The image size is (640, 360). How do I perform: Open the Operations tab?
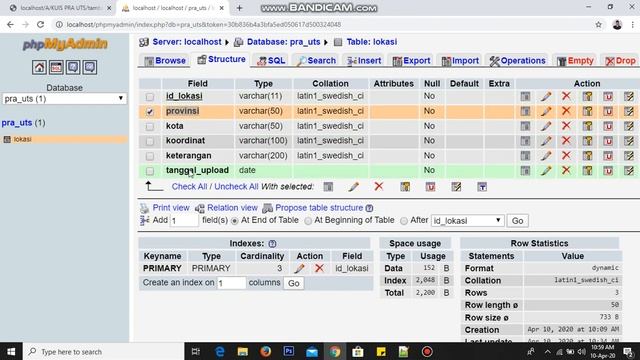pos(518,61)
